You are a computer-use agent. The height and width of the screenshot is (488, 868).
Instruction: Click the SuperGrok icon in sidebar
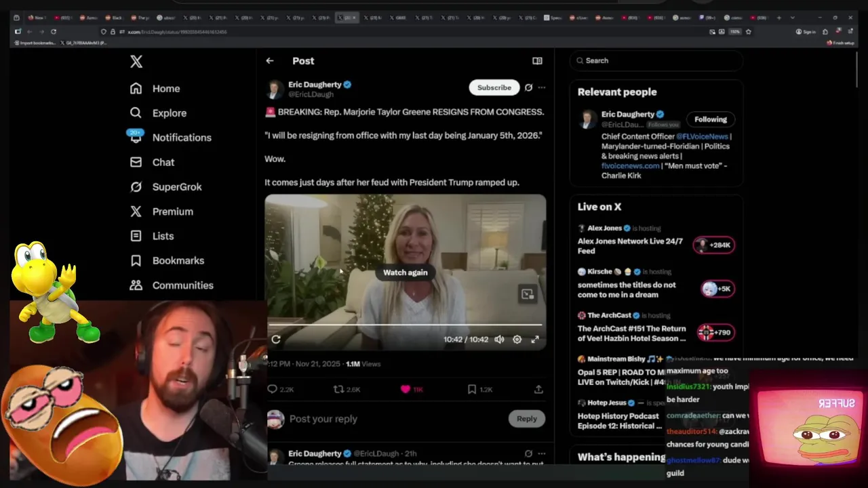point(136,187)
